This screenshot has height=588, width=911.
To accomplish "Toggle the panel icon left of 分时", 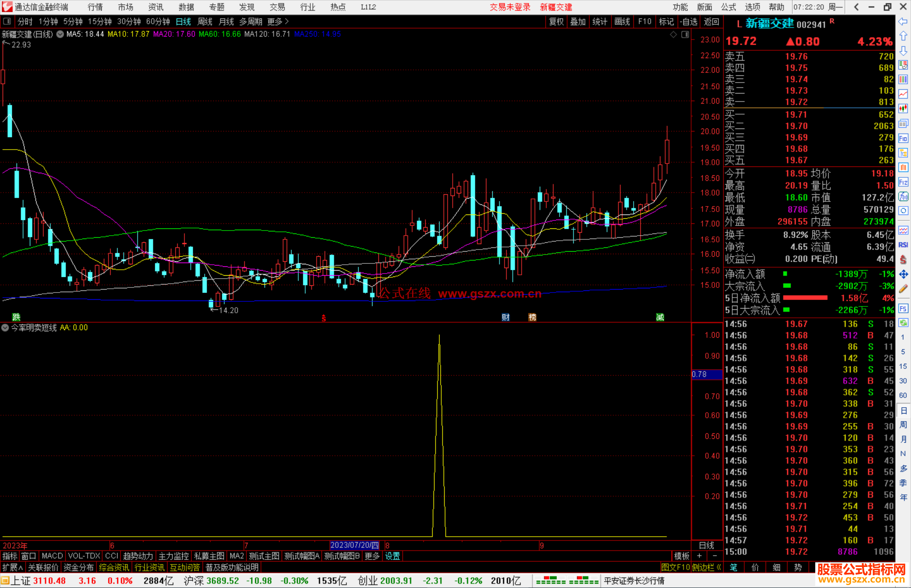I will pyautogui.click(x=7, y=21).
